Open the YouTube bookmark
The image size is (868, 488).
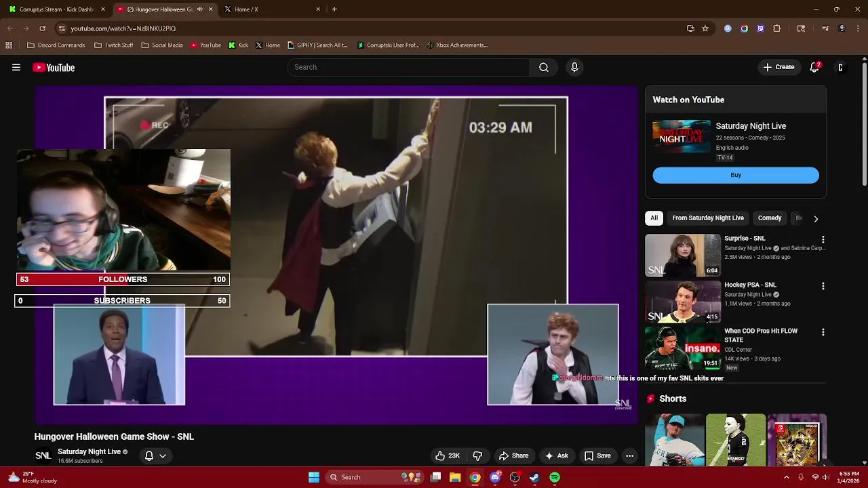pyautogui.click(x=205, y=45)
